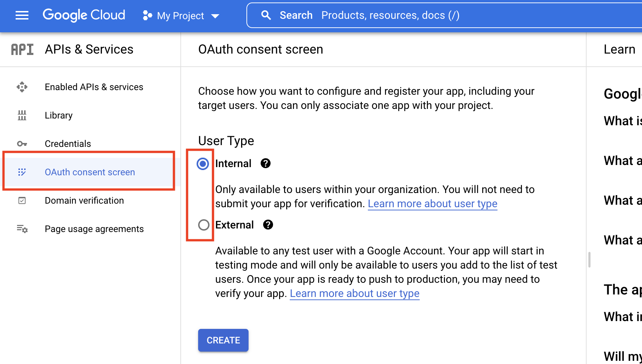
Task: Select the External user type radio button
Action: 203,225
